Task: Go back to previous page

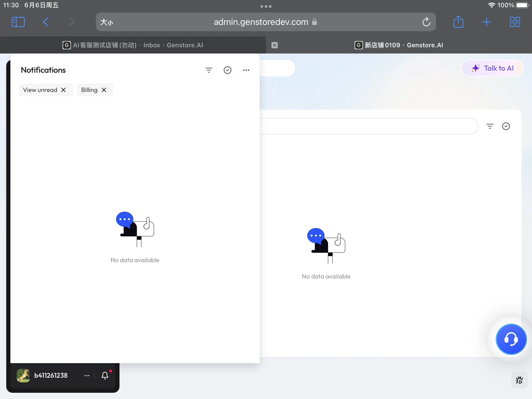Action: click(46, 22)
